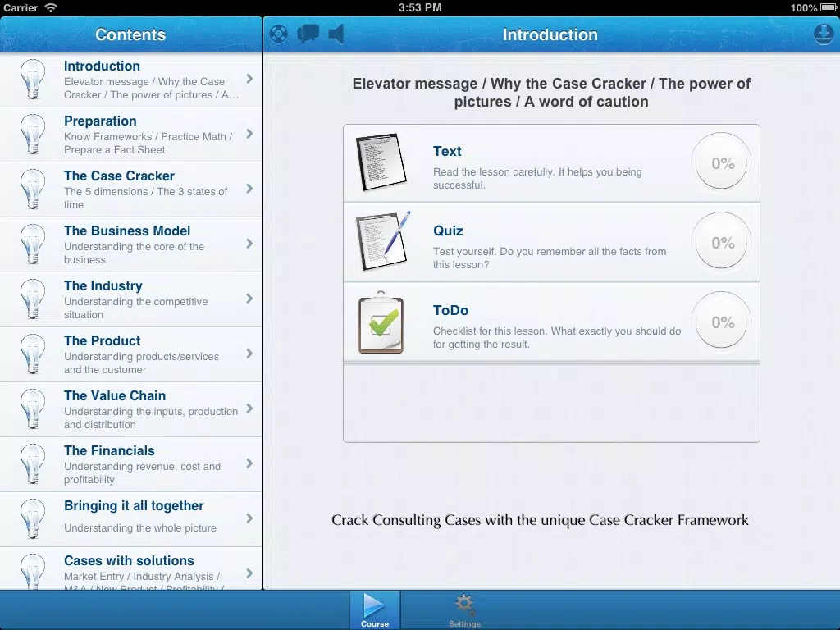Tap "Checklist for this lesson" description
Image resolution: width=840 pixels, height=630 pixels.
point(557,337)
